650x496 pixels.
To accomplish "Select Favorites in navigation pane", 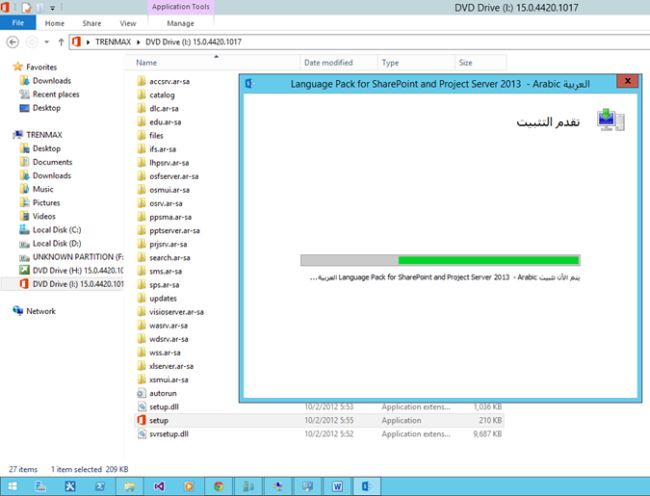I will 41,67.
